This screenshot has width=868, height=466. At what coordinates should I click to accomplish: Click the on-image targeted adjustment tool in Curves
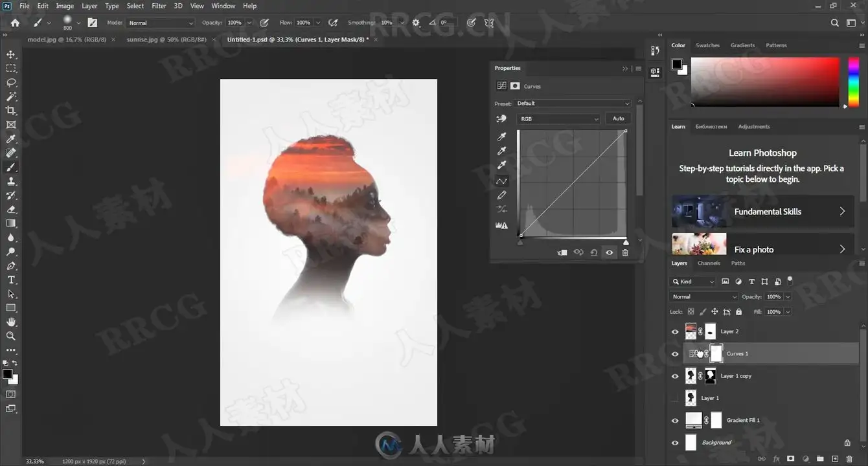(501, 119)
